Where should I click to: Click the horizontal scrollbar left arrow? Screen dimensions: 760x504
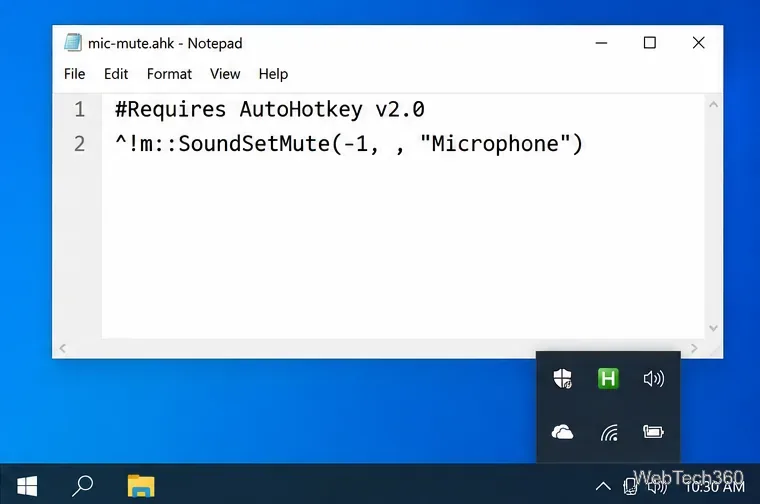tap(63, 348)
